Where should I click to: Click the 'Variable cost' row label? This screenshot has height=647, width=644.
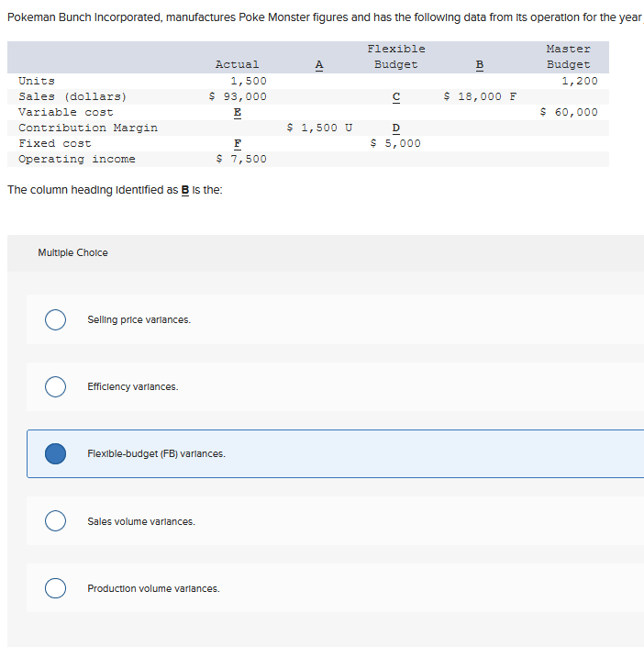click(x=66, y=112)
